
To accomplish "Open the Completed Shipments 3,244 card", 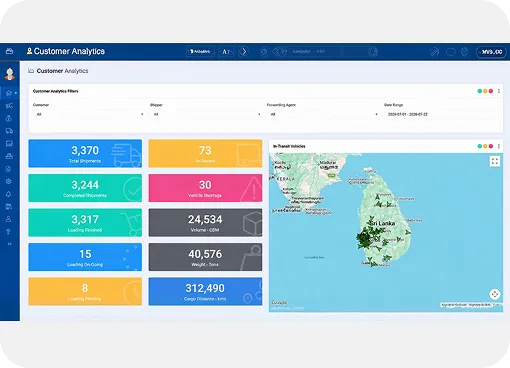I will tap(85, 188).
